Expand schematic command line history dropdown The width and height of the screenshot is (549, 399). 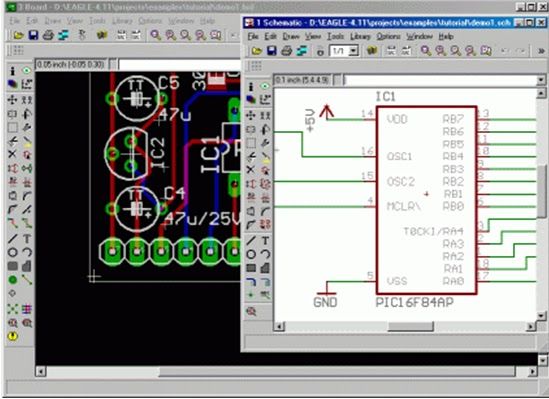(541, 81)
